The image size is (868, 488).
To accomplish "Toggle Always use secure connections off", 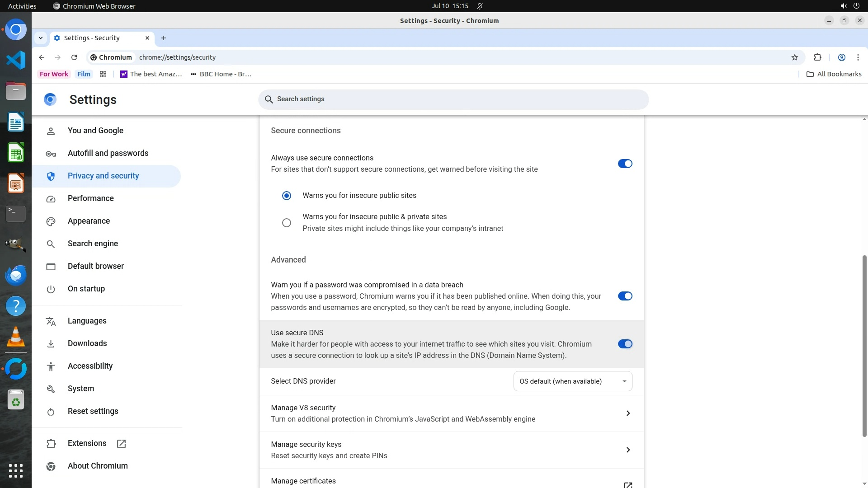I will click(x=625, y=164).
